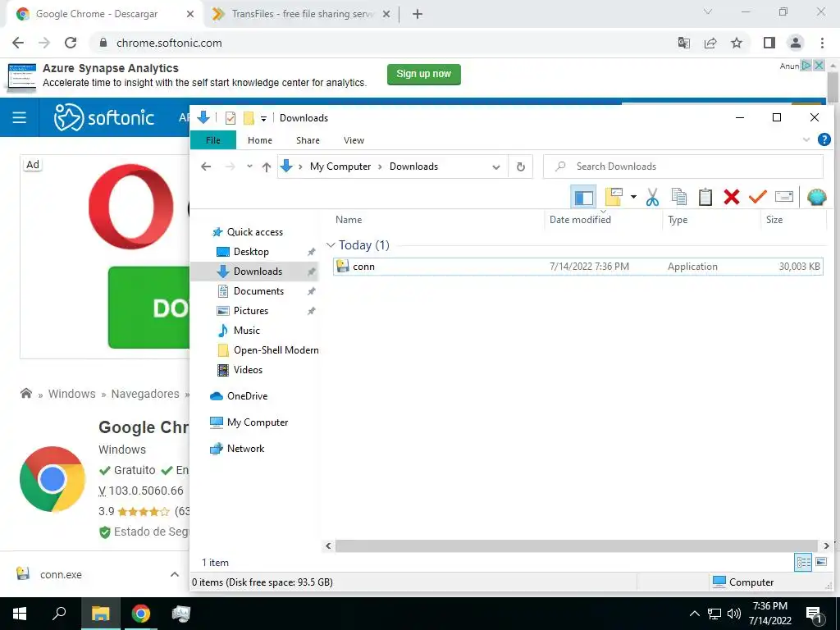Click the volume icon in system tray
The width and height of the screenshot is (840, 630).
(734, 614)
